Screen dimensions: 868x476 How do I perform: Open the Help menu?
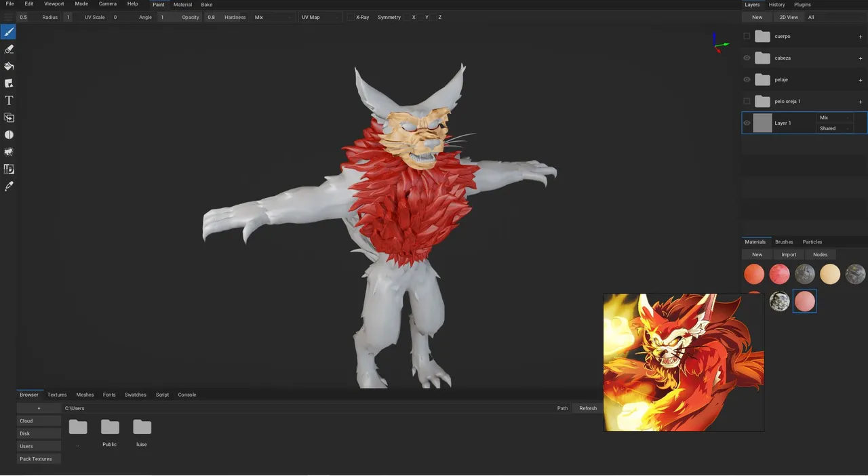[x=133, y=4]
